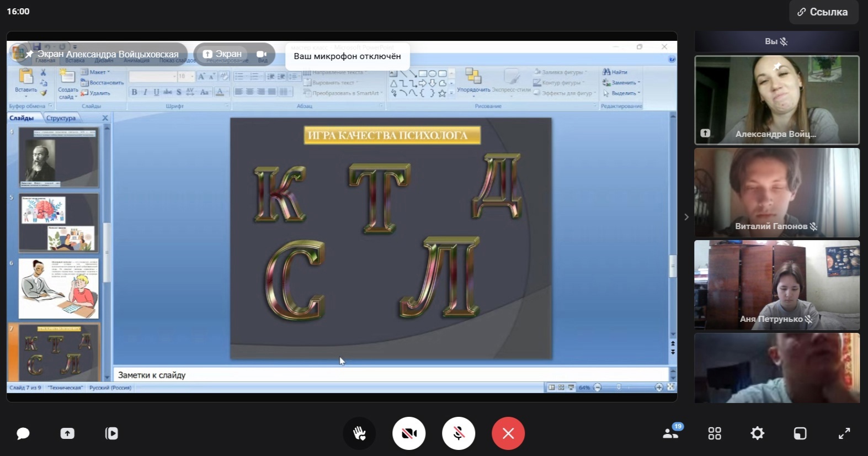This screenshot has width=868, height=456.
Task: Insert rectangle shape from shapes gallery
Action: coord(423,73)
